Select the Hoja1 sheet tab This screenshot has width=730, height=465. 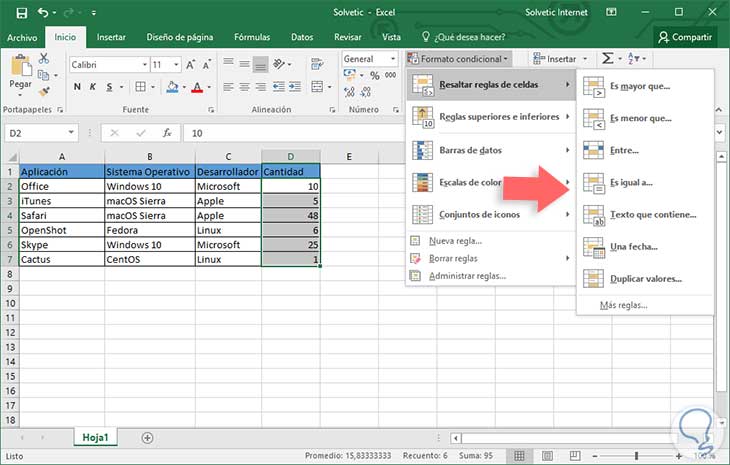(95, 438)
